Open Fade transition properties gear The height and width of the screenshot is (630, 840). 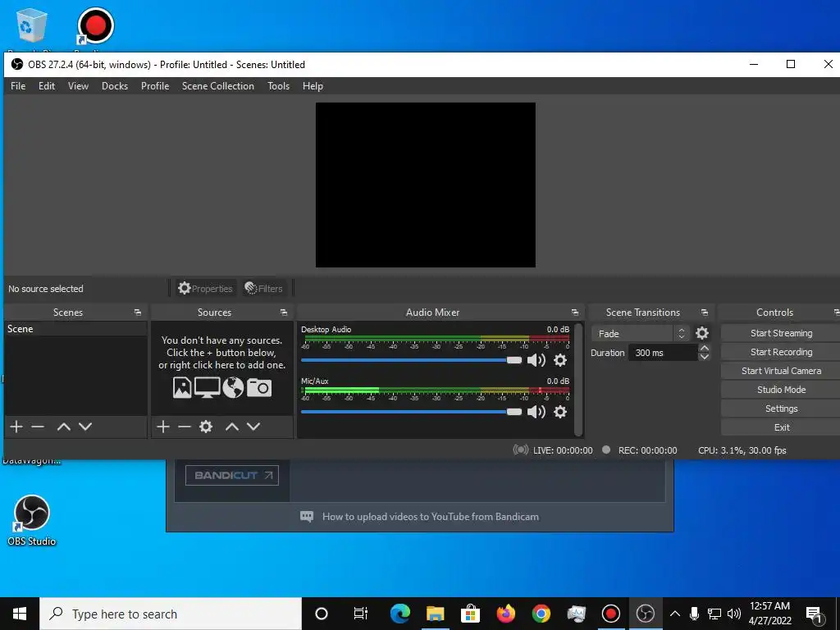point(702,333)
